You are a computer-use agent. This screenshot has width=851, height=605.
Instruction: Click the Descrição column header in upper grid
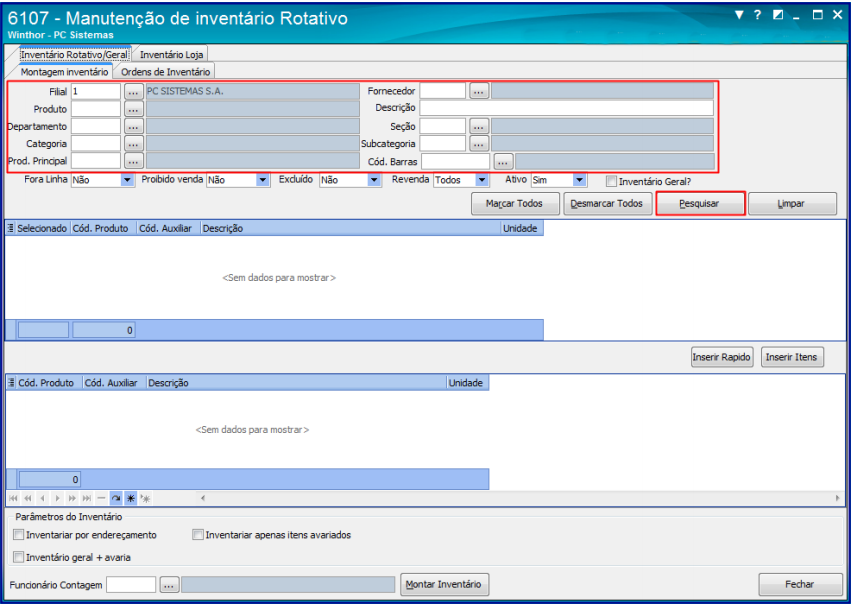coord(351,228)
